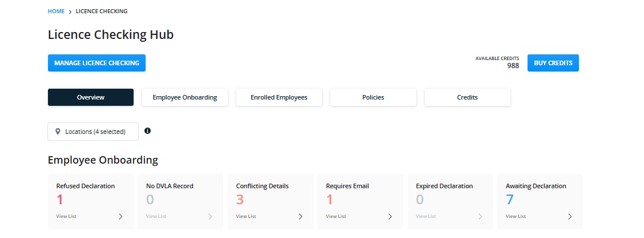This screenshot has height=238, width=644.
Task: Click the chevron arrow on No DVLA Record card
Action: [210, 217]
